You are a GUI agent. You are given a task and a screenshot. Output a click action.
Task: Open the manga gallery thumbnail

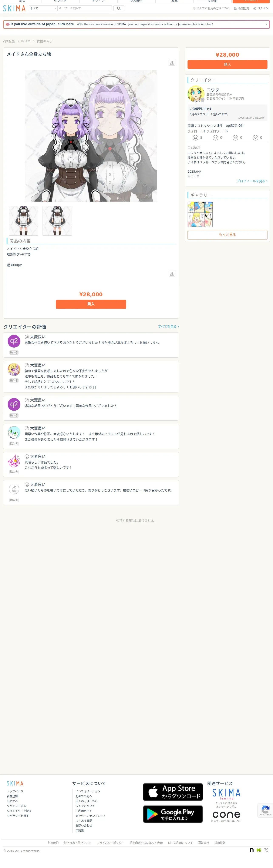pos(200,214)
